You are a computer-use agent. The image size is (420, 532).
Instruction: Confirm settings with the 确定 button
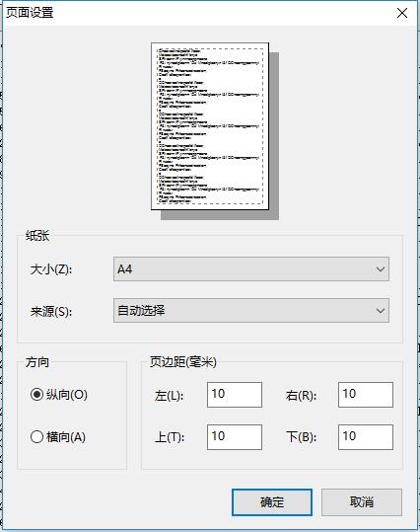[272, 502]
